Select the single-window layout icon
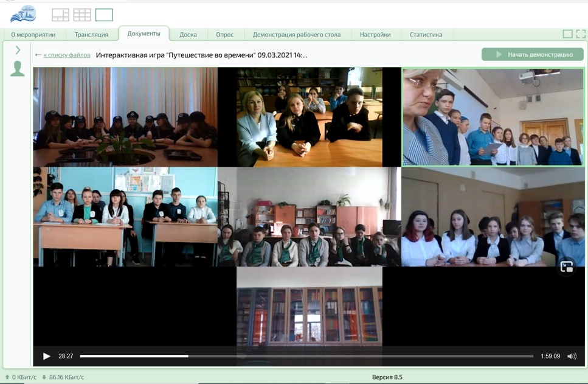 pyautogui.click(x=104, y=15)
